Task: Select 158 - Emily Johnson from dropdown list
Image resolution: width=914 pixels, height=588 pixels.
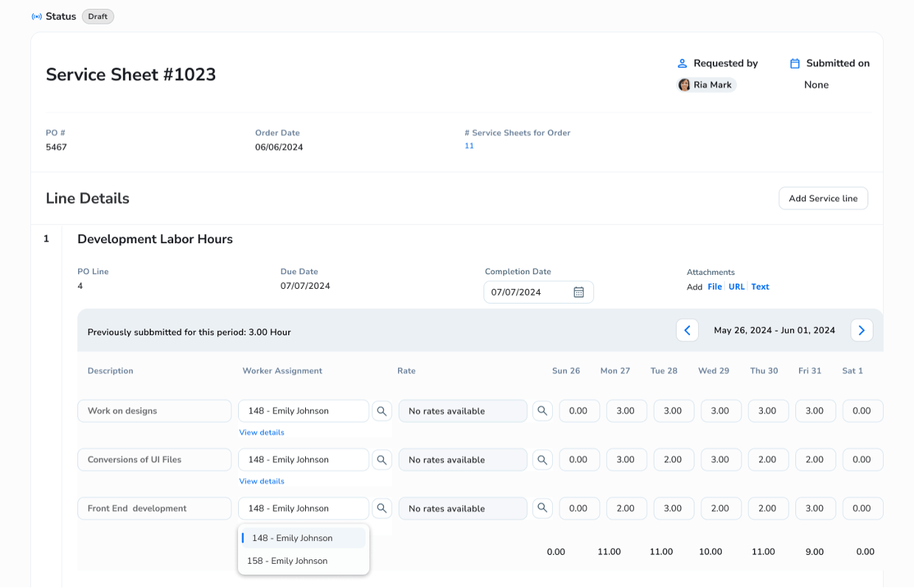Action: [304, 561]
